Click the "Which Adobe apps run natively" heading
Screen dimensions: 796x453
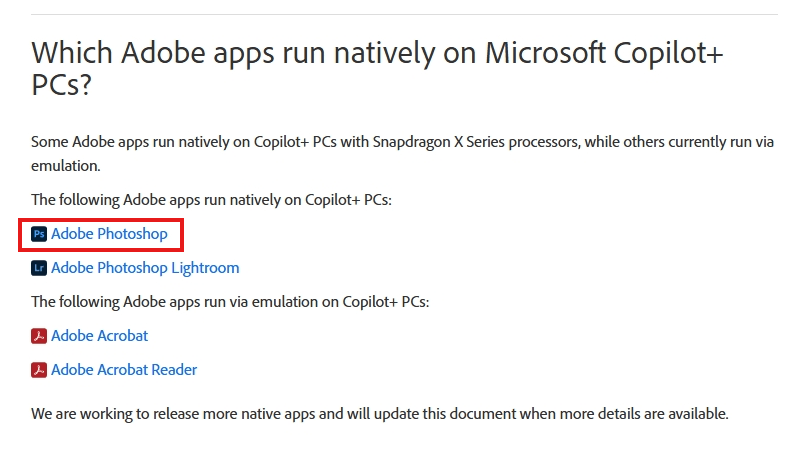377,68
